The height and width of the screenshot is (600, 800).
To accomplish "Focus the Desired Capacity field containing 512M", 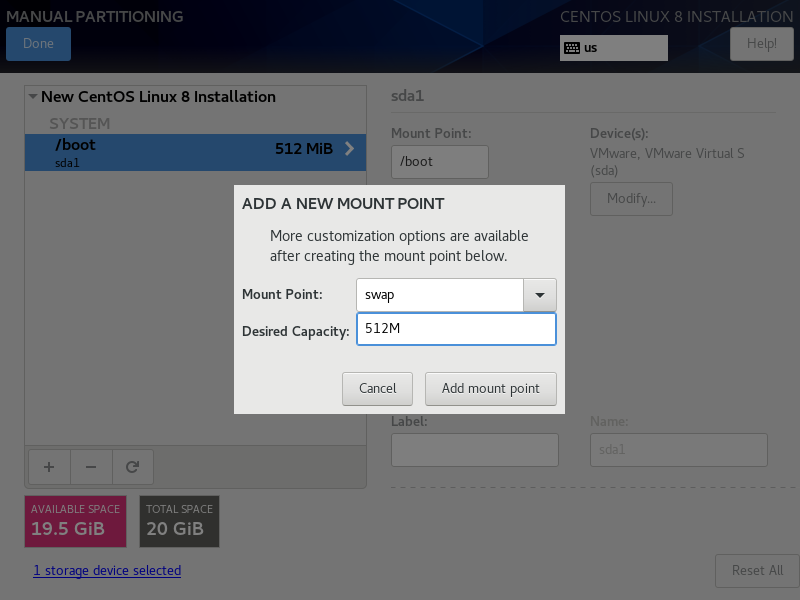I will point(456,329).
